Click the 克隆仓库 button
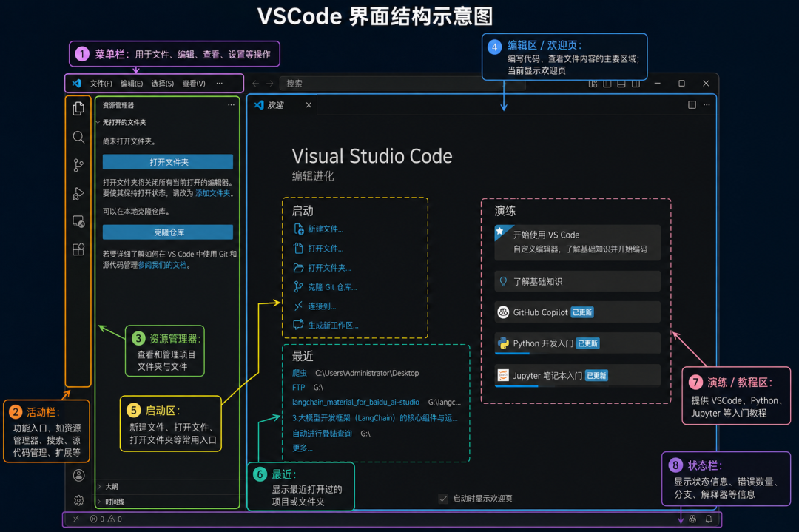 [x=168, y=232]
